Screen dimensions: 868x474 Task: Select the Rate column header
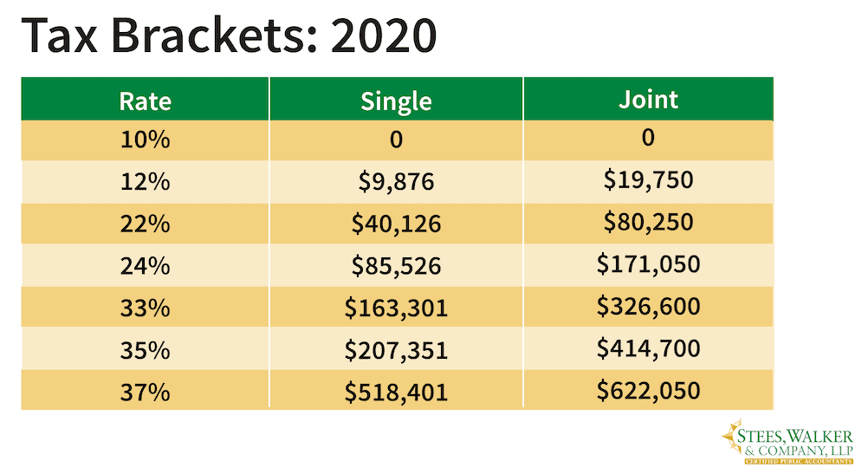point(145,101)
